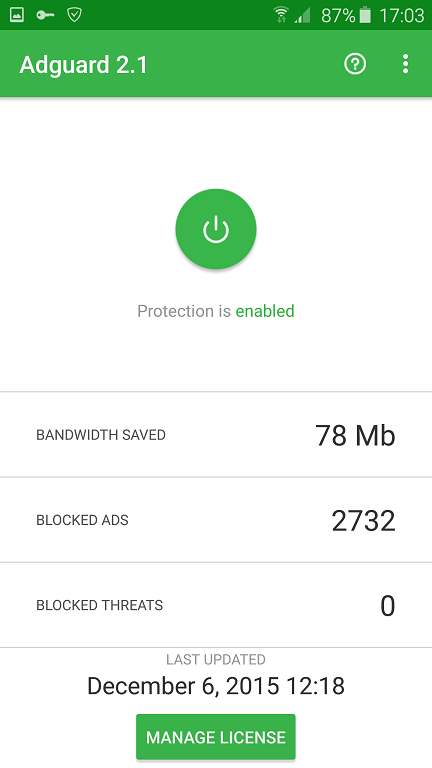Screen dimensions: 432x768
Task: Open the three-dot overflow menu
Action: coord(405,64)
